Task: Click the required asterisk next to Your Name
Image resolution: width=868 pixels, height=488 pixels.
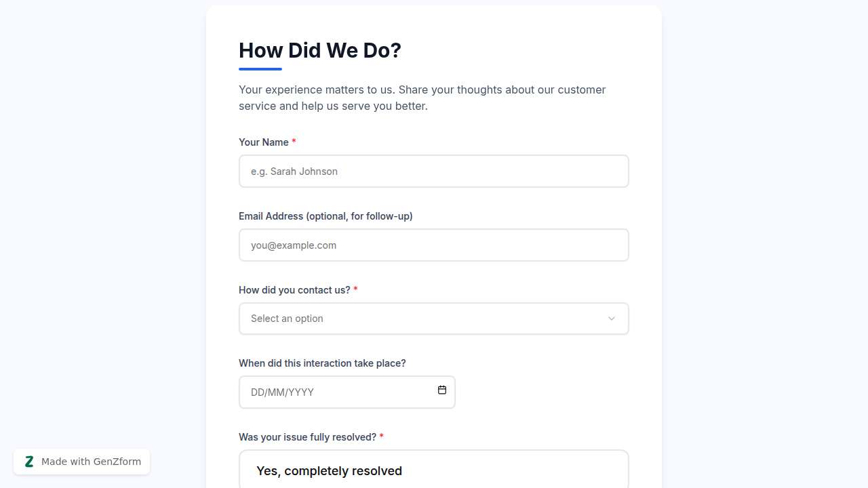Action: (294, 142)
